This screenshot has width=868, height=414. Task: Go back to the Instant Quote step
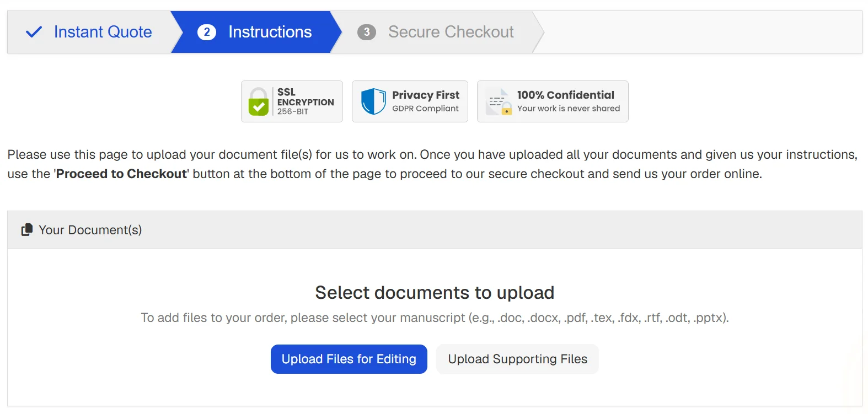[103, 32]
